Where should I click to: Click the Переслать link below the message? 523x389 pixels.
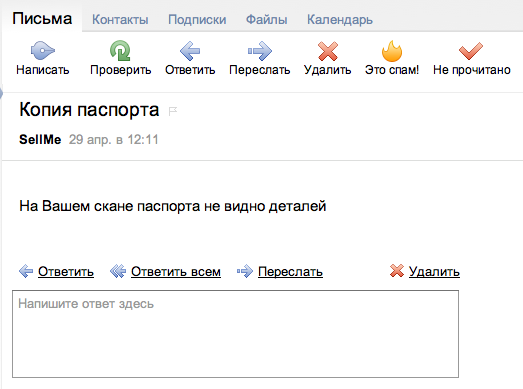pos(290,272)
